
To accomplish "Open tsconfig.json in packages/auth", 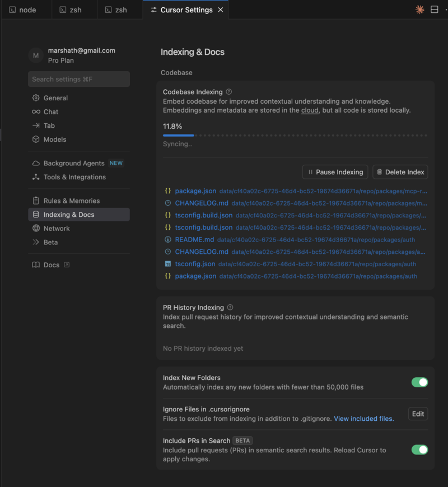I will click(290, 264).
